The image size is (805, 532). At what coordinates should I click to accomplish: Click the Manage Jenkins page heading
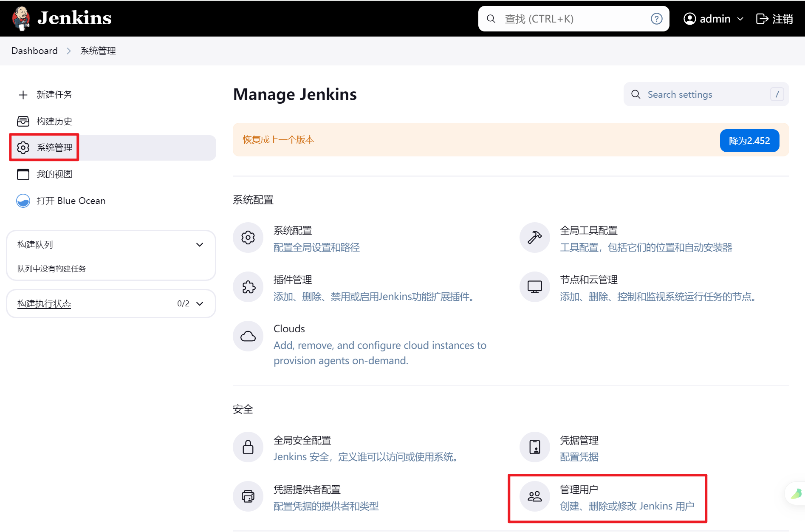click(x=295, y=94)
